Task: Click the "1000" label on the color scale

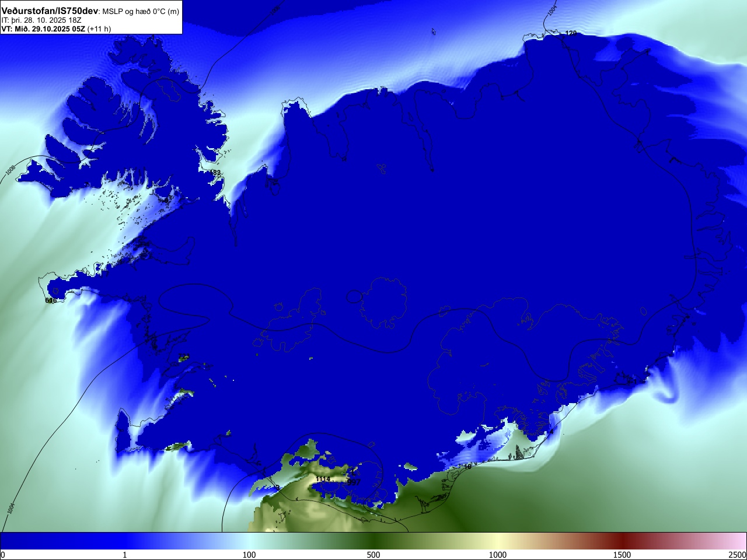Action: tap(498, 555)
